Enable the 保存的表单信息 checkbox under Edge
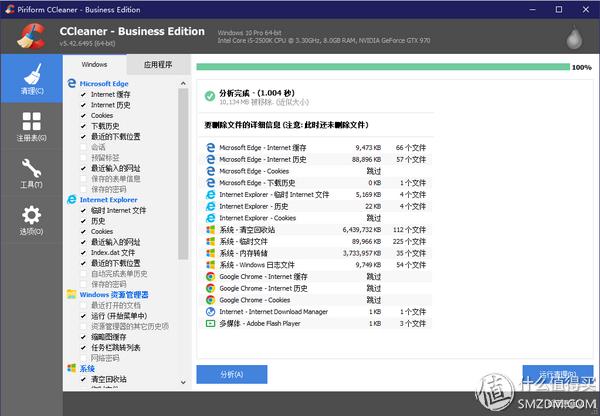600x416 pixels. point(83,179)
